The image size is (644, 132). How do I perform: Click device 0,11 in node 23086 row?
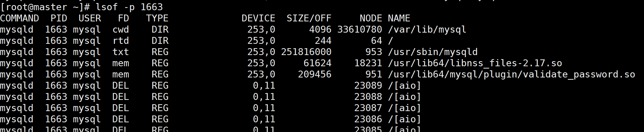coord(264,119)
